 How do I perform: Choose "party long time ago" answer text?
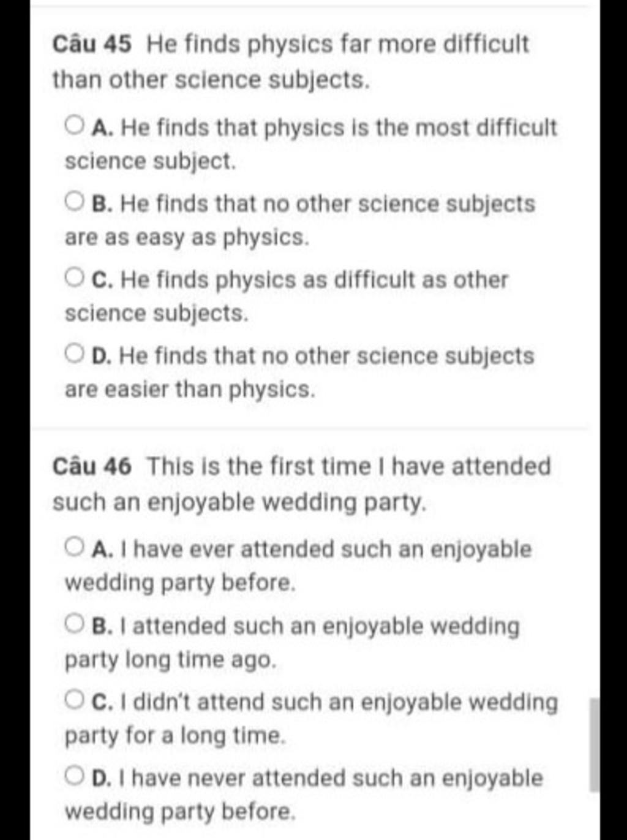point(171,660)
